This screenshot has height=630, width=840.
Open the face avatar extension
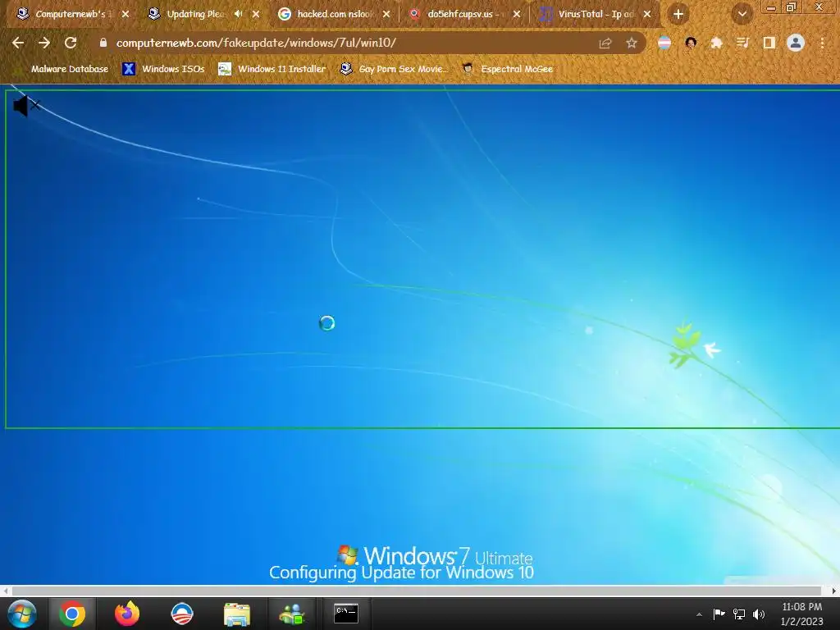point(691,43)
